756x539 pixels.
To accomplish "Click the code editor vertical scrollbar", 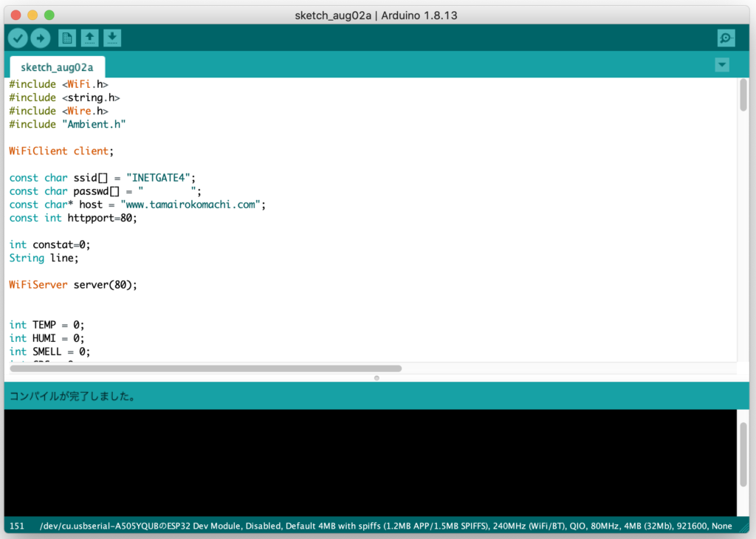I will click(x=743, y=95).
